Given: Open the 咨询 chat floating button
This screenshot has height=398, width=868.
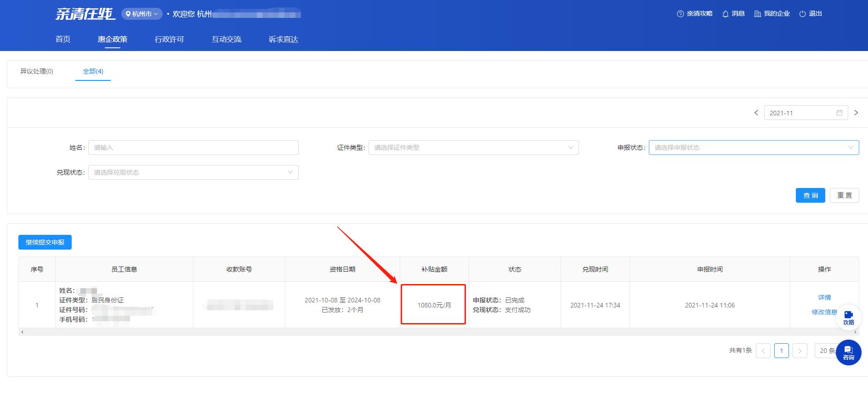Looking at the screenshot, I should click(848, 353).
